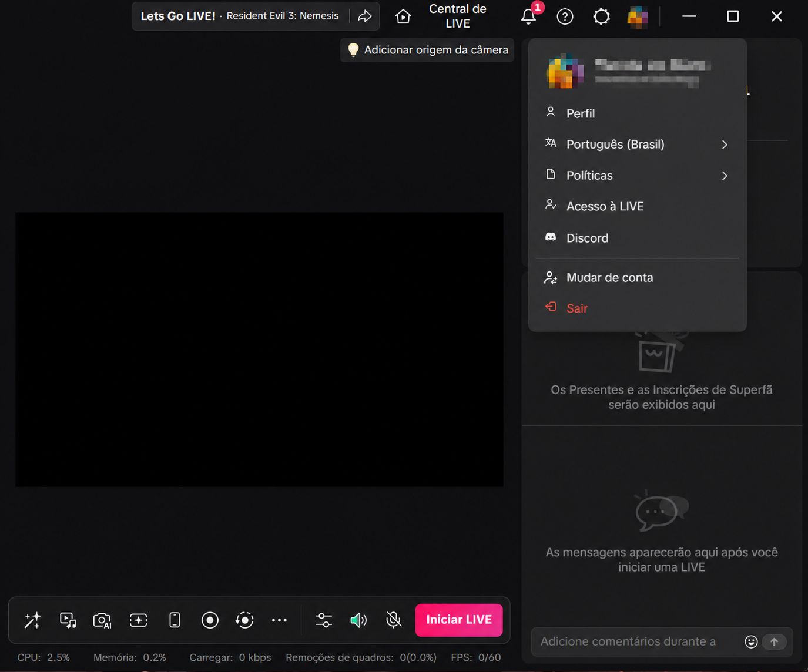
Task: Unmute the microphone
Action: [394, 620]
